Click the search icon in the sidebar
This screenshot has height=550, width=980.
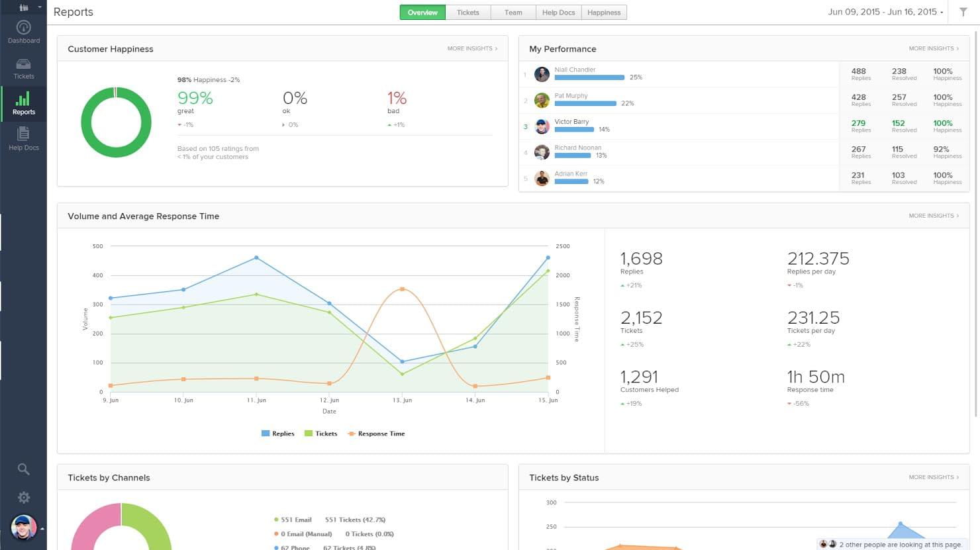(x=24, y=469)
